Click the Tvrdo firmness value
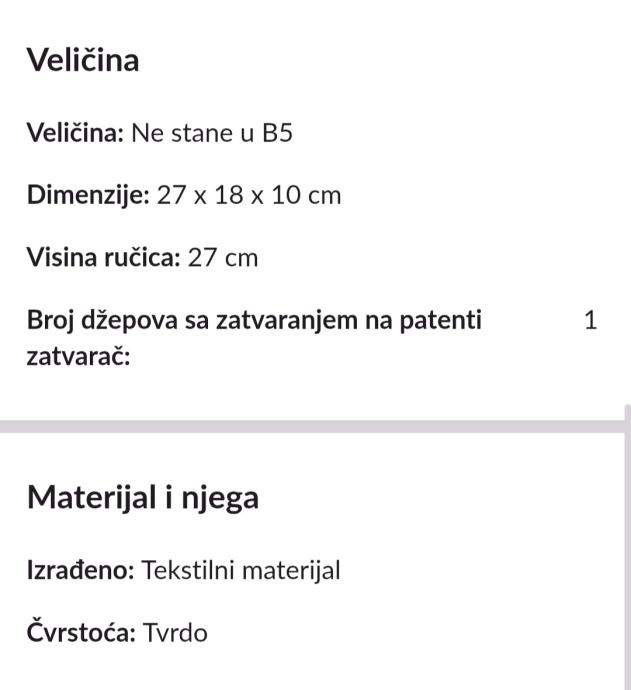This screenshot has height=690, width=631. (x=175, y=633)
